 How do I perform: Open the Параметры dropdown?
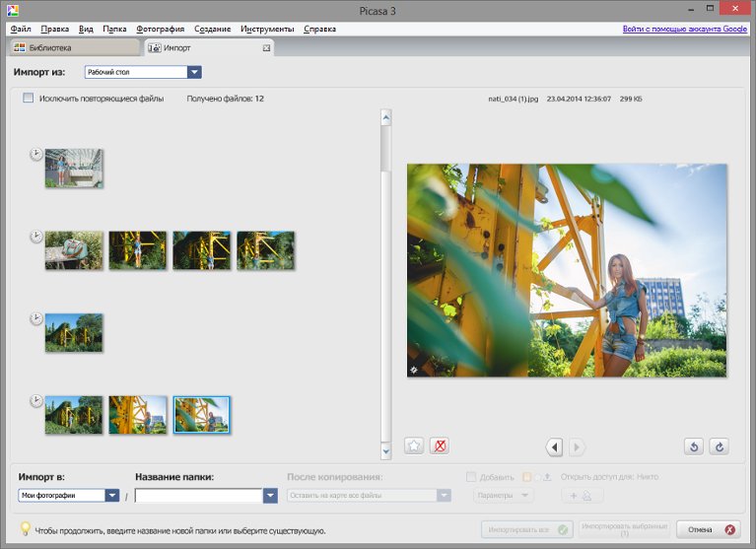(503, 495)
